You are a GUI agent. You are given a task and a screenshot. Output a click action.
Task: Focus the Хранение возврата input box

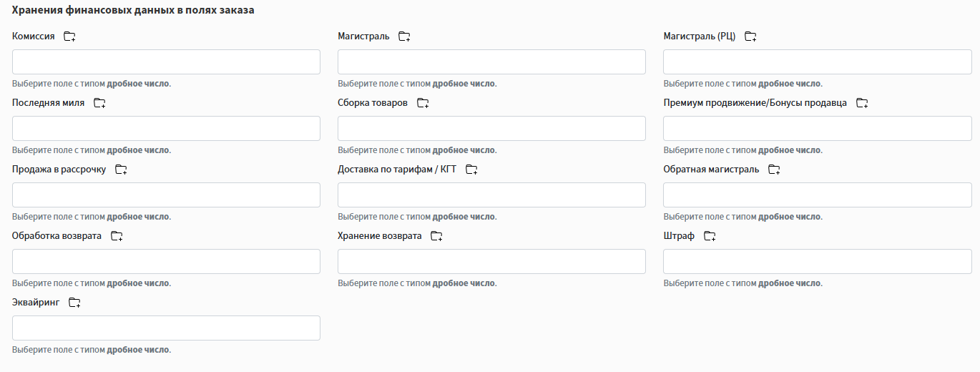[491, 261]
